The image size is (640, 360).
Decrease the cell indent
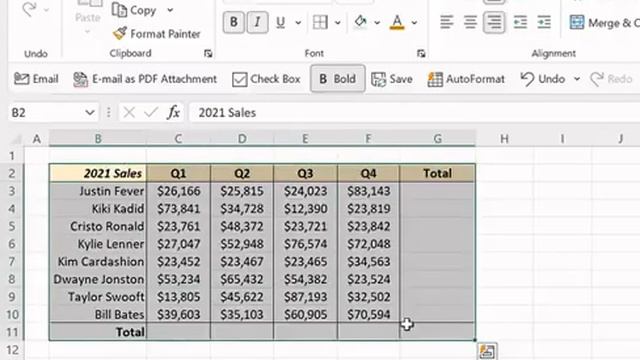point(520,22)
